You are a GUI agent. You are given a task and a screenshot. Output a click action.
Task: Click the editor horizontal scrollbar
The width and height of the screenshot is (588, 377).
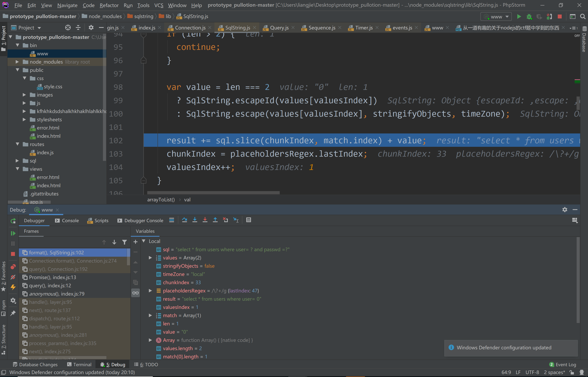coord(213,193)
